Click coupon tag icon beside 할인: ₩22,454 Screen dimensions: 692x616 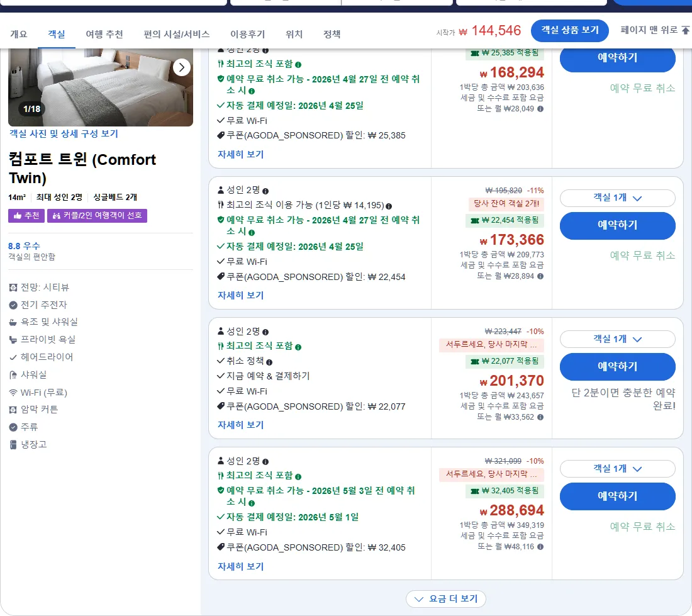(221, 276)
